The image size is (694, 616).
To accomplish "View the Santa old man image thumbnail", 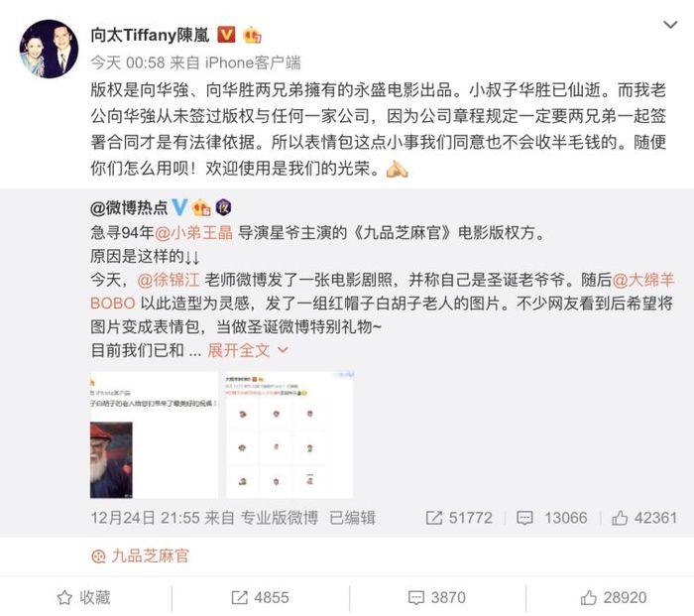I will [x=154, y=434].
